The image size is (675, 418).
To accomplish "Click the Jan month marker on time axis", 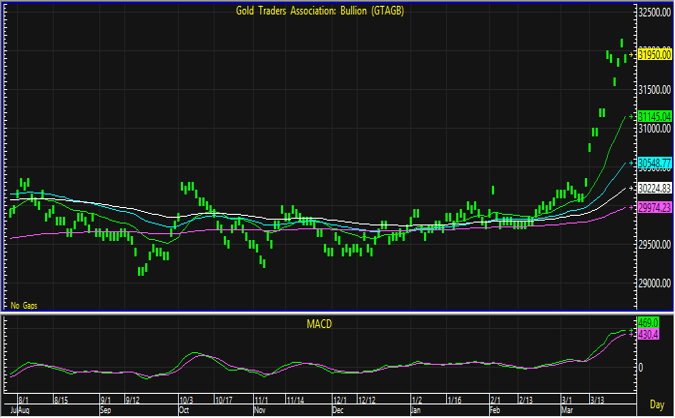I will (x=418, y=410).
